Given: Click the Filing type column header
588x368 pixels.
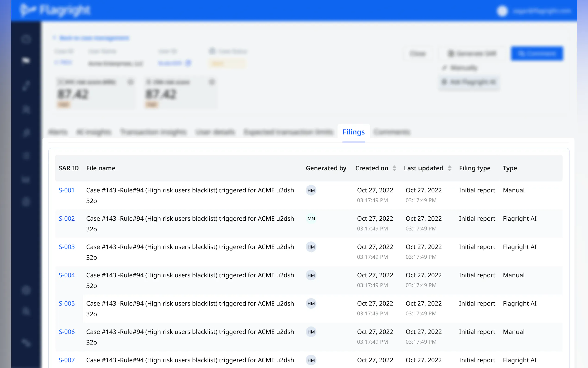Looking at the screenshot, I should tap(475, 168).
